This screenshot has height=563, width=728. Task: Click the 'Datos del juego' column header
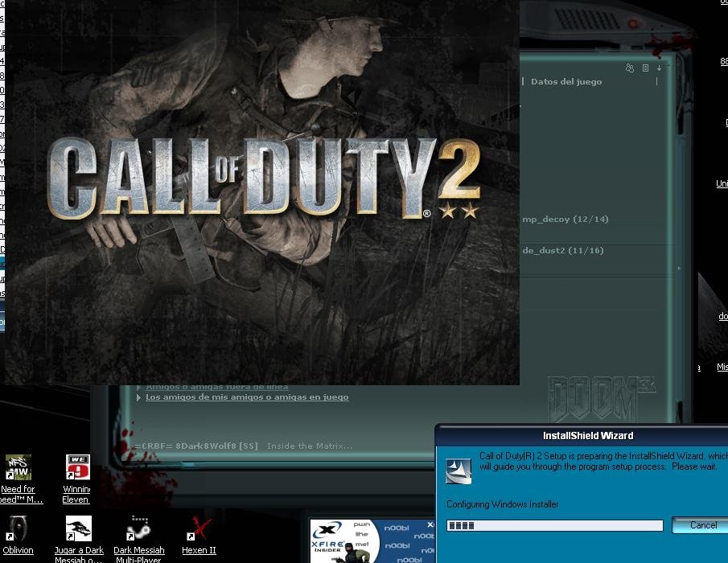click(x=566, y=82)
